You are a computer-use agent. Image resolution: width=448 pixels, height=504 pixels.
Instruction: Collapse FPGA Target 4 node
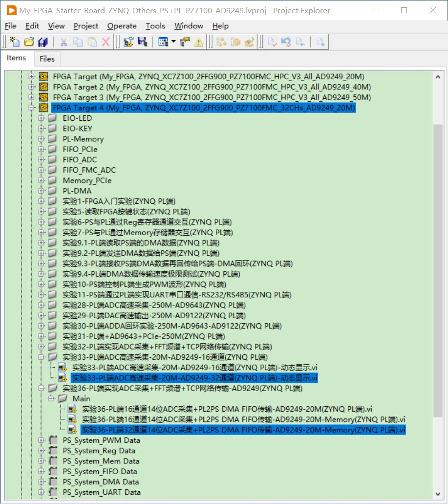(x=31, y=108)
